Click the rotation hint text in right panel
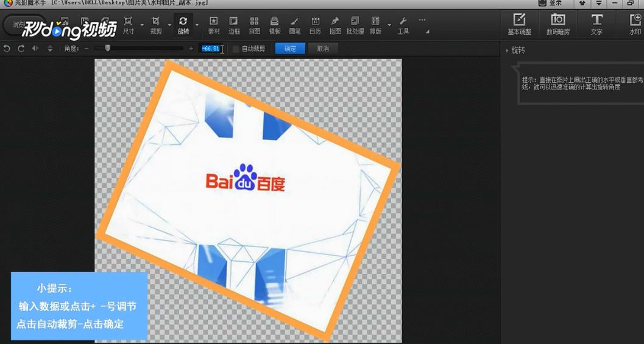Image resolution: width=644 pixels, height=344 pixels. (582, 83)
